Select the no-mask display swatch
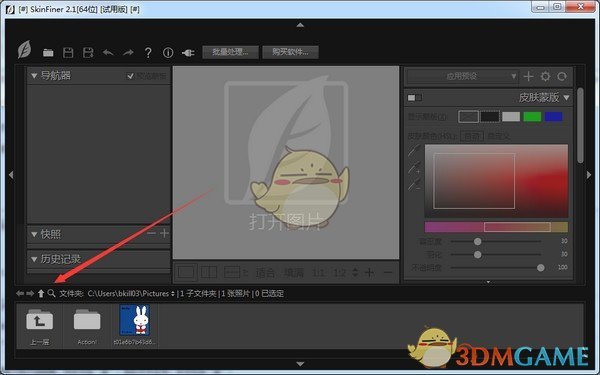This screenshot has width=600, height=375. pyautogui.click(x=468, y=117)
